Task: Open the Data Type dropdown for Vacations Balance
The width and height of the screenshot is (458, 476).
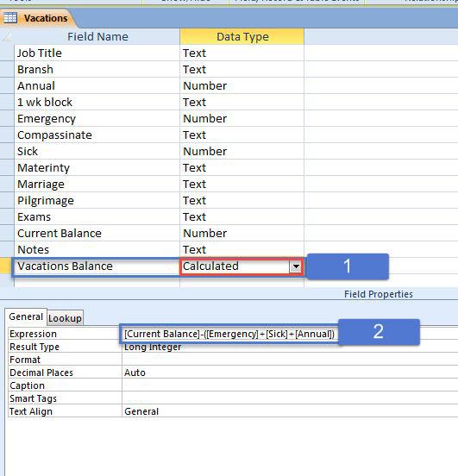Action: 296,266
